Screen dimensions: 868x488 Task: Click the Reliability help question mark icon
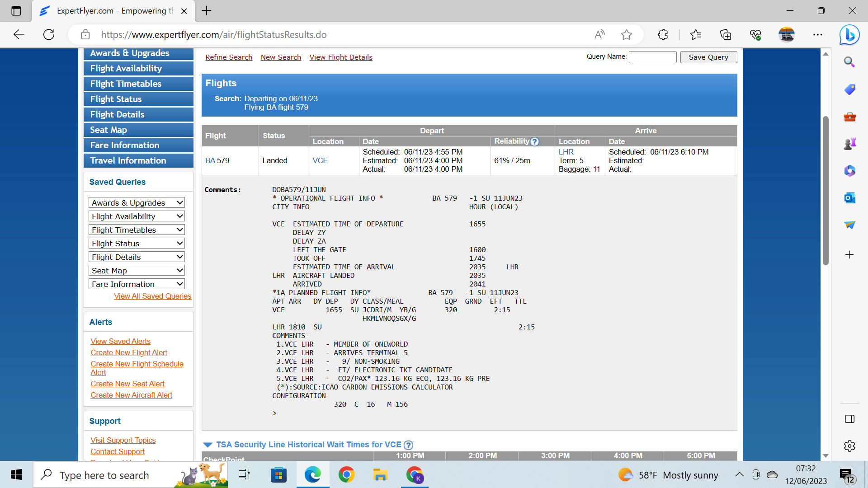(x=535, y=142)
